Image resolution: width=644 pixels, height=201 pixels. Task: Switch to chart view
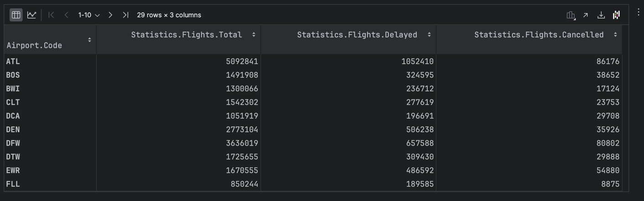pos(31,15)
